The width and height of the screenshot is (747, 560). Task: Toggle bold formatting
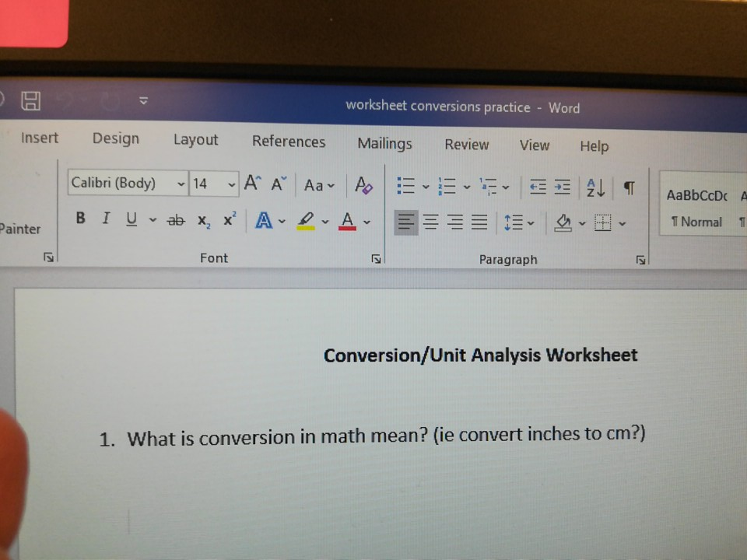pyautogui.click(x=80, y=219)
